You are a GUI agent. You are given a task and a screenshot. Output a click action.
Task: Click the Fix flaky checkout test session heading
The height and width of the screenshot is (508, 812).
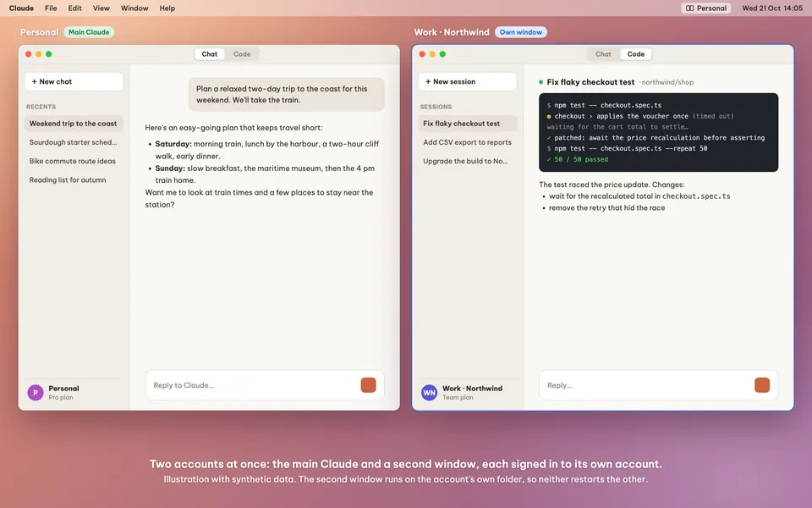pos(590,82)
